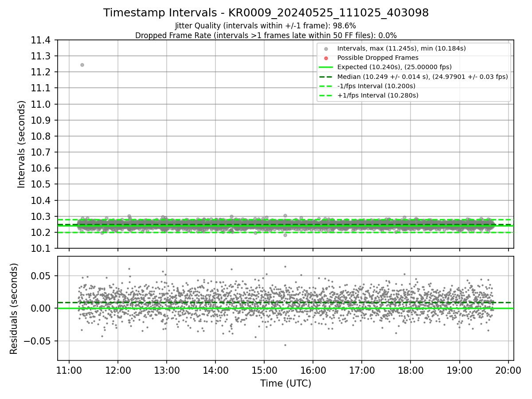532x399 pixels.
Task: Click the 14:00 x-axis tick label
Action: [215, 370]
